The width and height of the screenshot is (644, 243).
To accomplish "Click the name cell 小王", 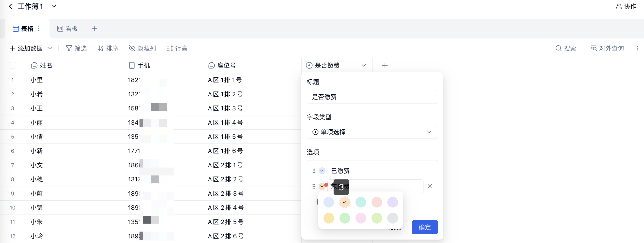I will point(74,108).
